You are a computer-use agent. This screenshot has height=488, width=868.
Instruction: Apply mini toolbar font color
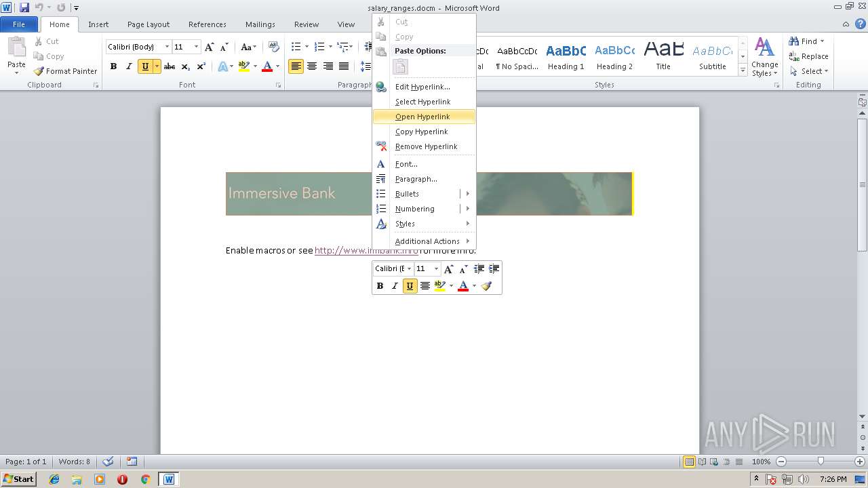(463, 286)
